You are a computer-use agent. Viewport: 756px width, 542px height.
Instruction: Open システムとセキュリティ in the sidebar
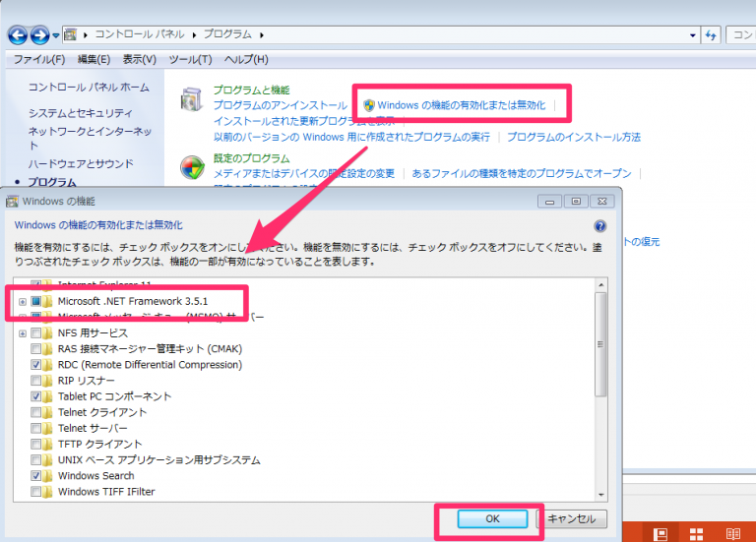click(x=80, y=113)
